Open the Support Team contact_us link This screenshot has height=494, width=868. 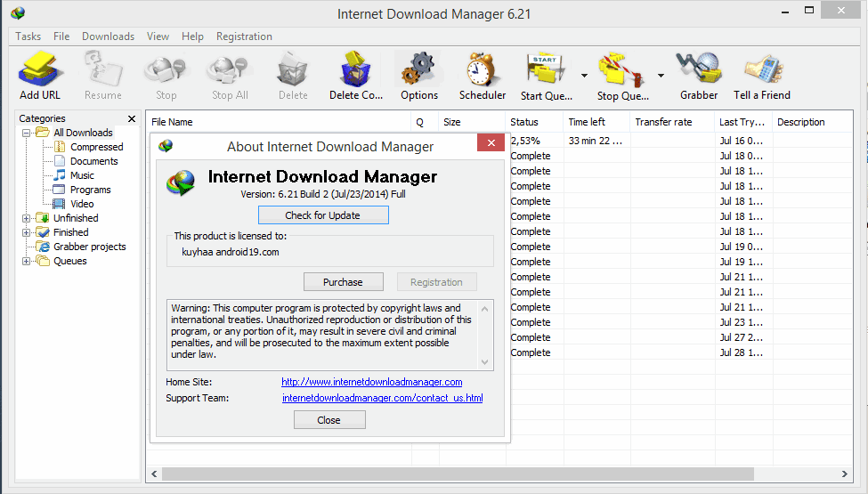[383, 398]
